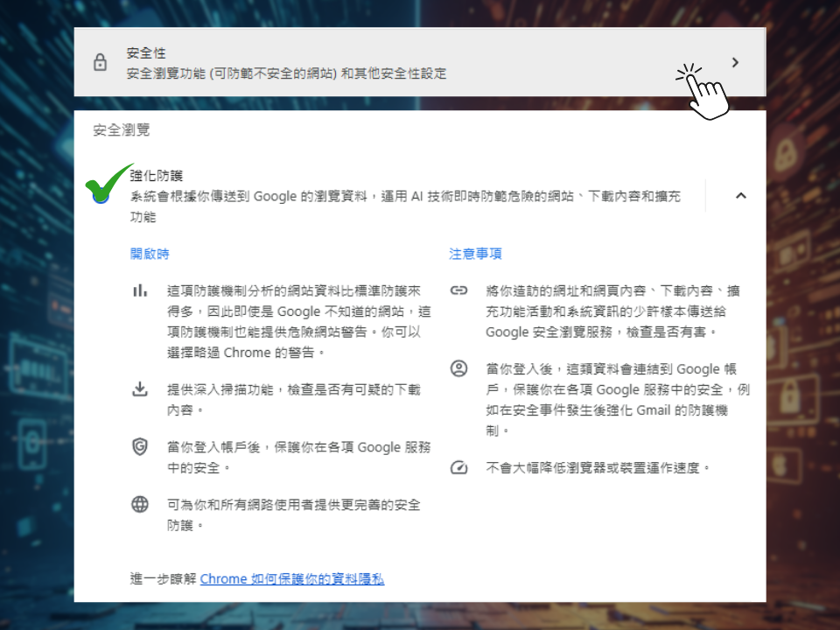
Task: Open 安全性 using the right chevron arrow
Action: click(x=735, y=62)
